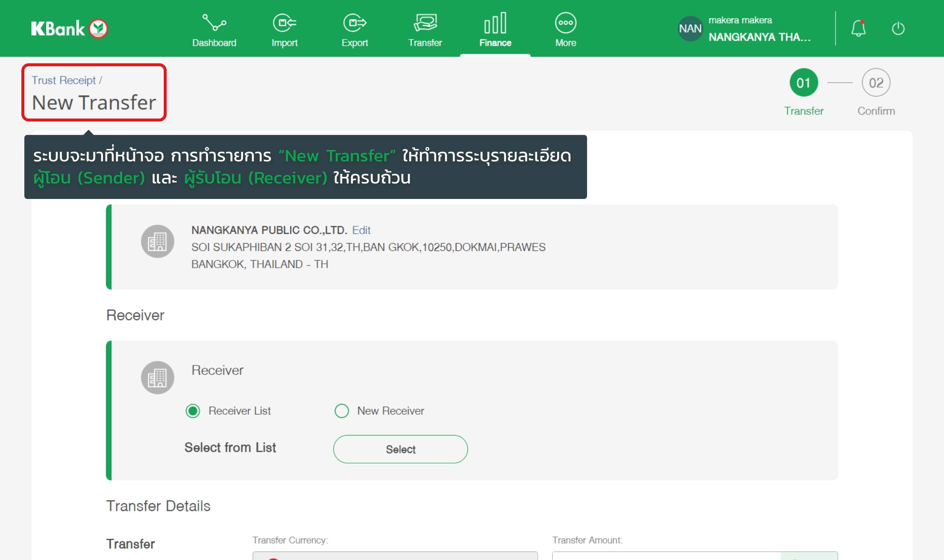Screen dimensions: 944x560
Task: Open the NANGKANYA THA... profile menu
Action: pos(759,37)
